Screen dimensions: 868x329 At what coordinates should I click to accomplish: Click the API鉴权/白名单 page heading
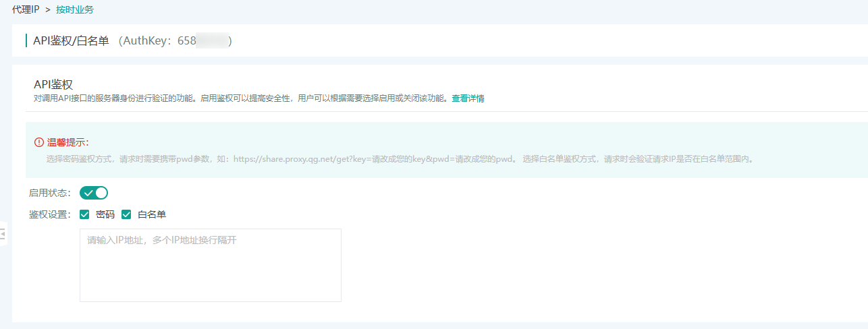click(x=71, y=41)
